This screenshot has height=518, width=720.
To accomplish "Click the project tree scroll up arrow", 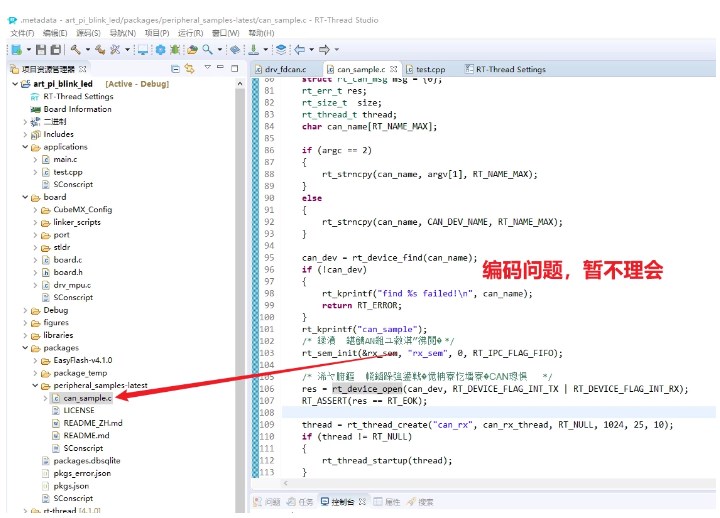I will point(240,84).
